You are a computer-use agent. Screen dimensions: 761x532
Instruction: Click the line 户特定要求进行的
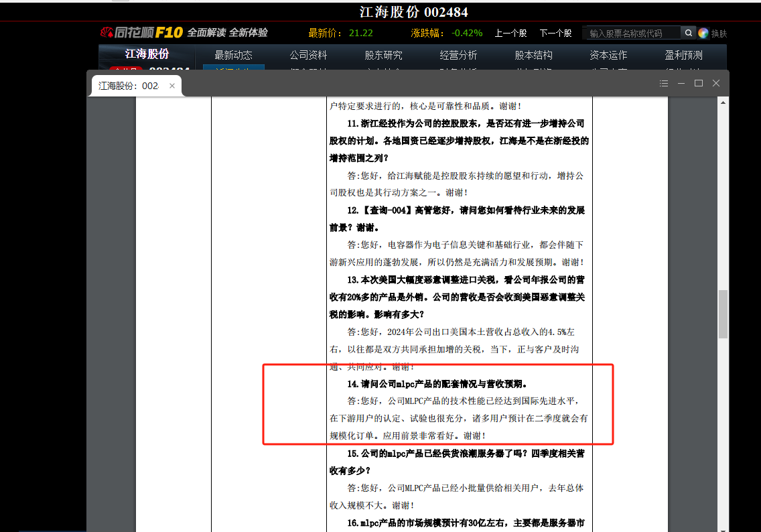pyautogui.click(x=425, y=106)
